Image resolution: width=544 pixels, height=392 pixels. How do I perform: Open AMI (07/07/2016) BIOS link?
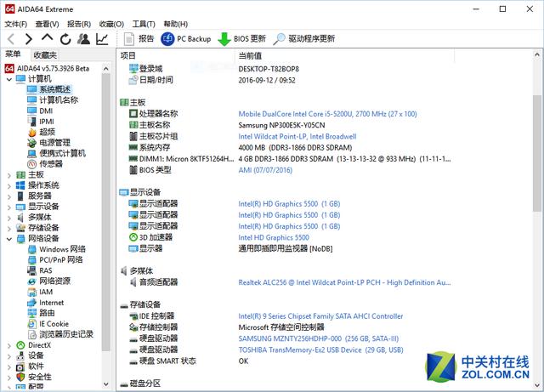pos(265,170)
